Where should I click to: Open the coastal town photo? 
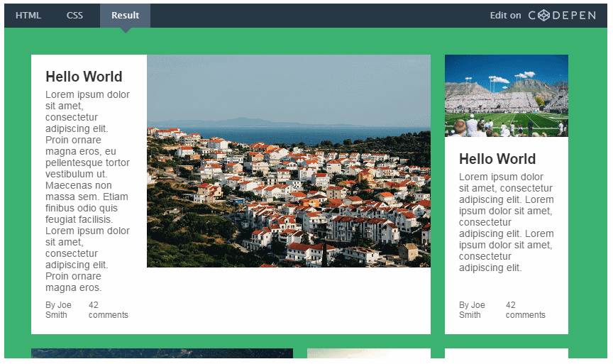pyautogui.click(x=289, y=161)
